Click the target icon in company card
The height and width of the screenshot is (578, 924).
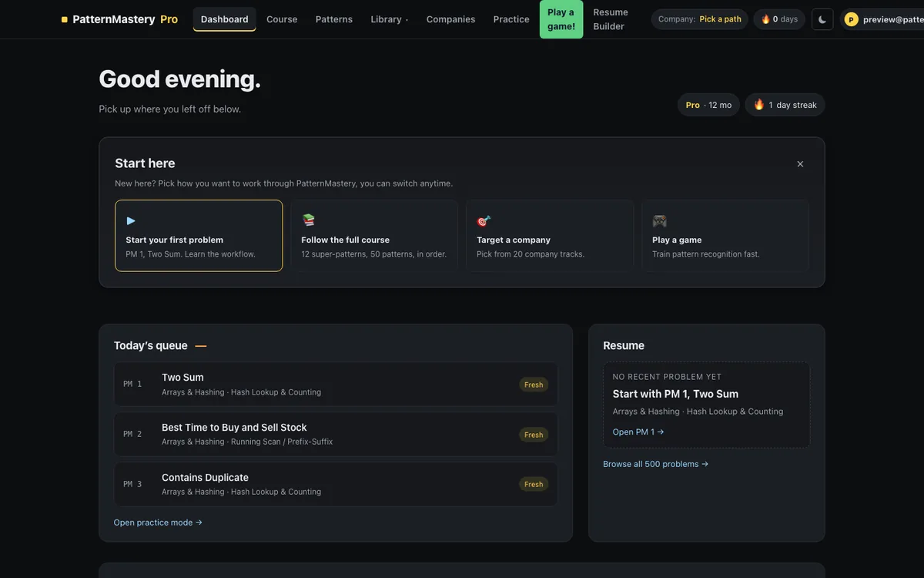pyautogui.click(x=484, y=220)
